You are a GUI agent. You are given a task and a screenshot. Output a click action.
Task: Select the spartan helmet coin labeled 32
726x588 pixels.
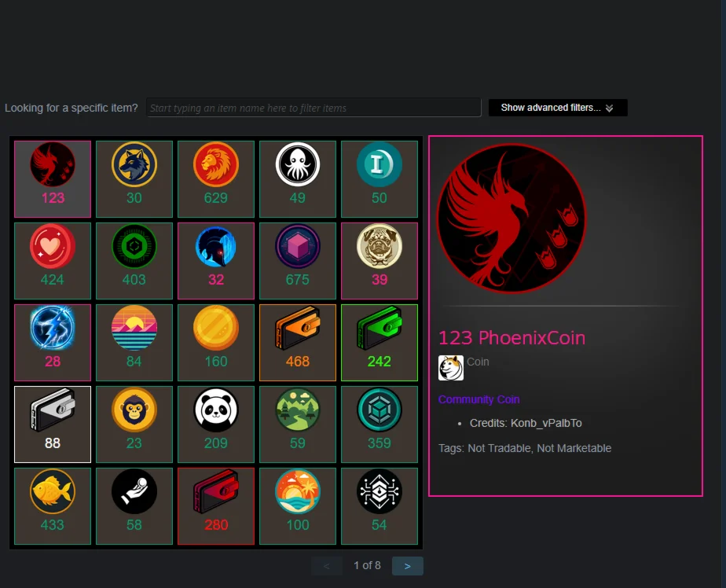pyautogui.click(x=216, y=261)
